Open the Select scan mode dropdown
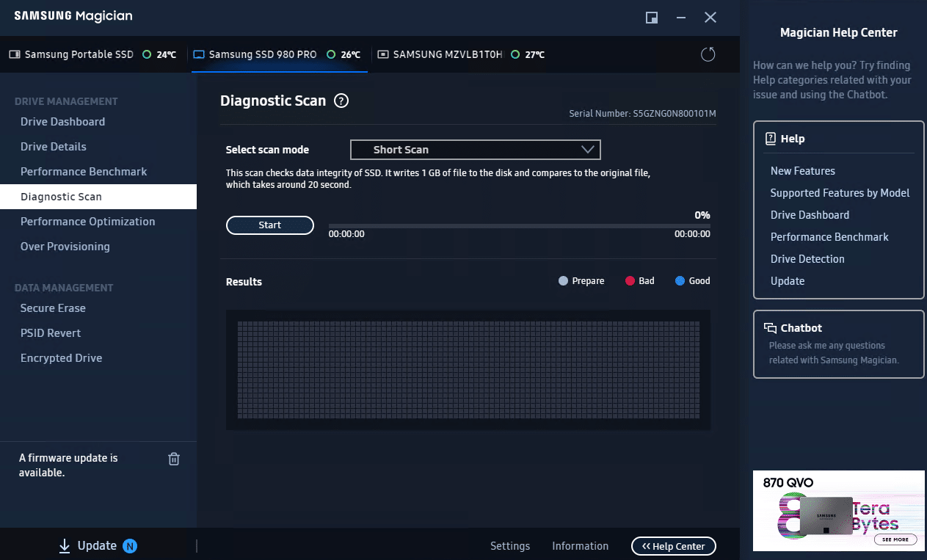 pos(476,150)
